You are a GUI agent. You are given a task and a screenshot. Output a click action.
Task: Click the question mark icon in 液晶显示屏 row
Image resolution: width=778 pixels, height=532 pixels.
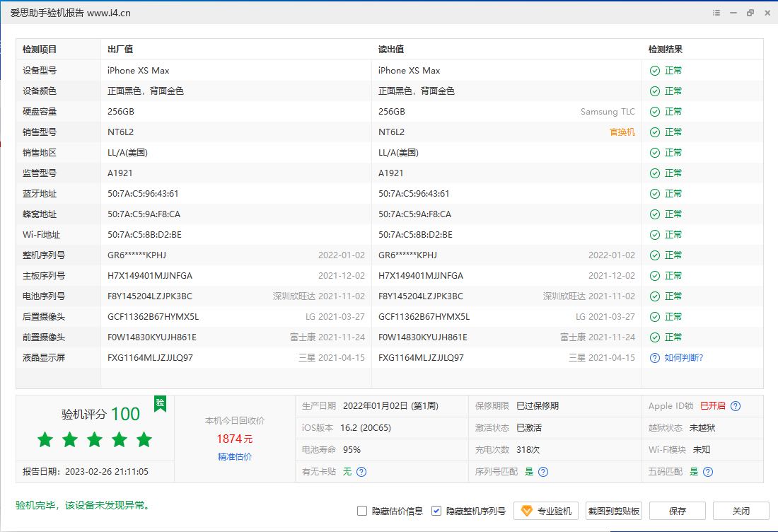[x=655, y=358]
